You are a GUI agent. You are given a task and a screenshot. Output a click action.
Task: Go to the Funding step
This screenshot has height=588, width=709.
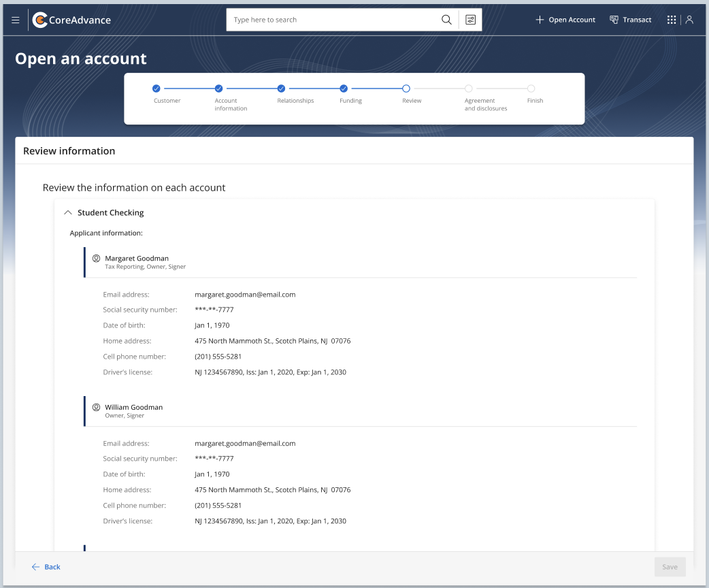tap(343, 88)
